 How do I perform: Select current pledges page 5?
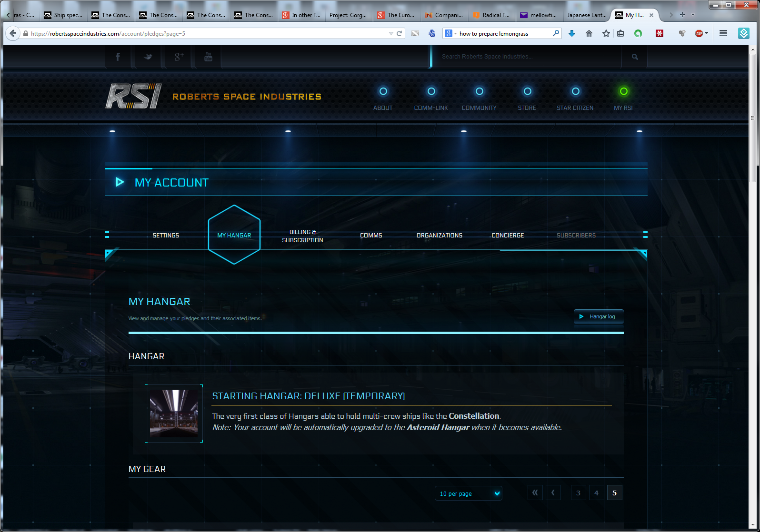pyautogui.click(x=614, y=493)
